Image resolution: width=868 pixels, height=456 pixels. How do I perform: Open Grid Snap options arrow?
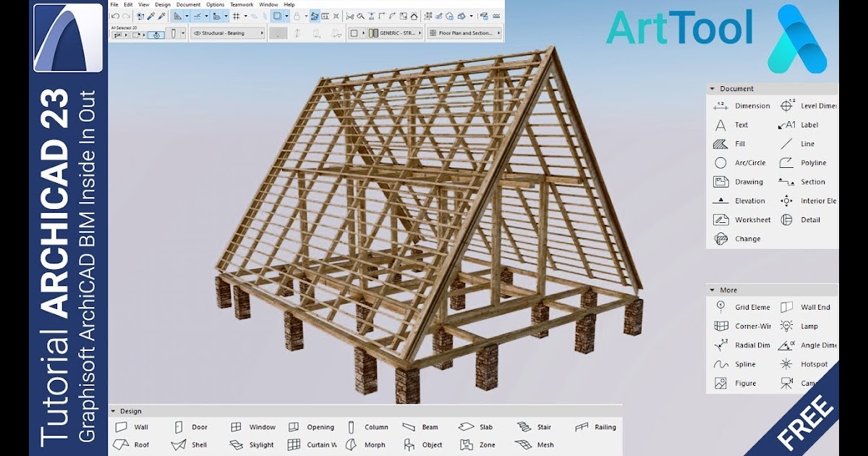click(245, 15)
